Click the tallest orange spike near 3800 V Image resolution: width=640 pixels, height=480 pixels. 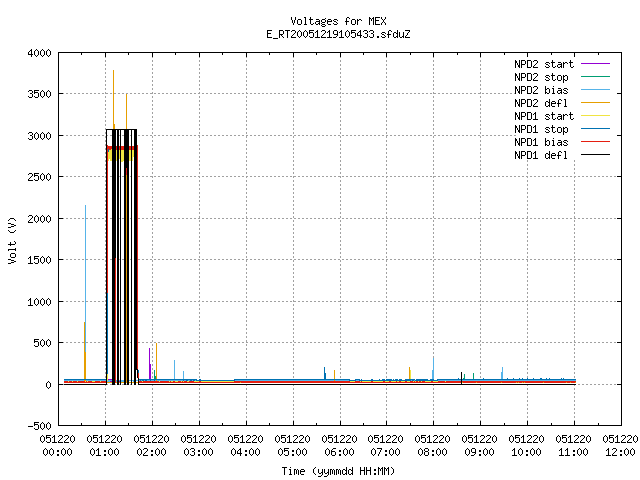coord(113,98)
